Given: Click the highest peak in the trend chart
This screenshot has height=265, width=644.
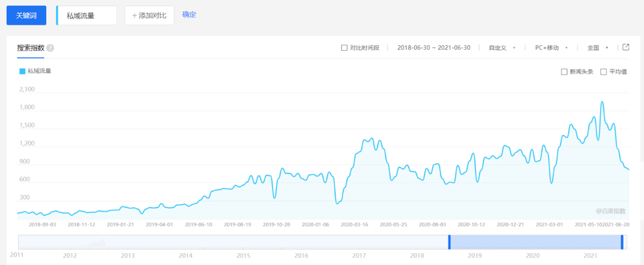Looking at the screenshot, I should coord(602,102).
